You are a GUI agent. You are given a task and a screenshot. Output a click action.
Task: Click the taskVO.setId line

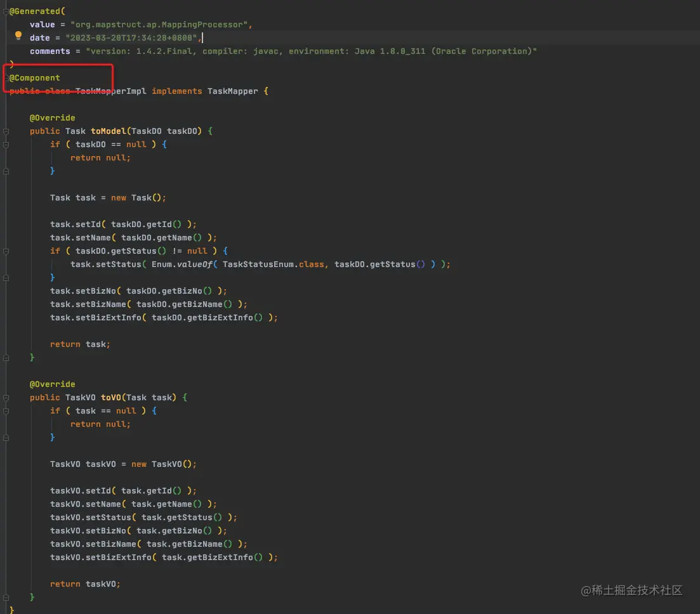point(123,491)
